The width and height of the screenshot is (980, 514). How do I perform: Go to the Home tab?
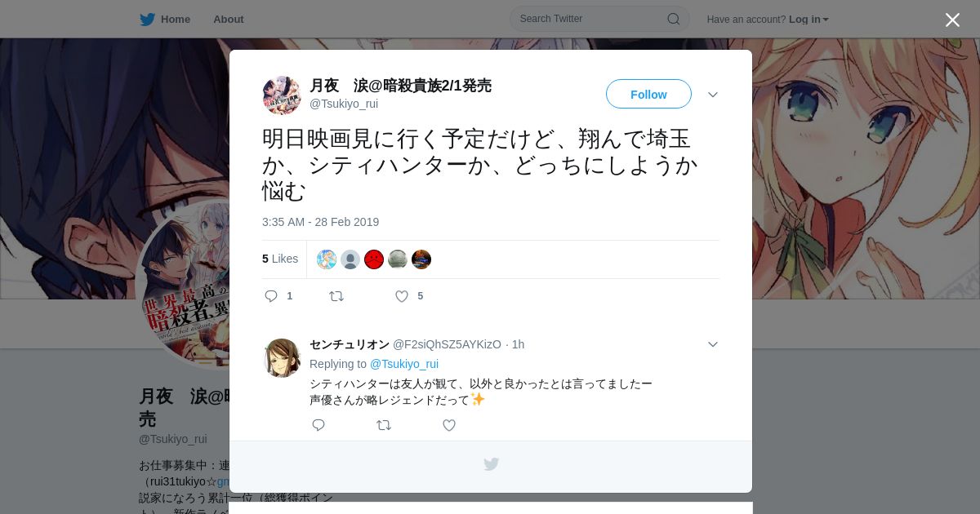tap(176, 20)
